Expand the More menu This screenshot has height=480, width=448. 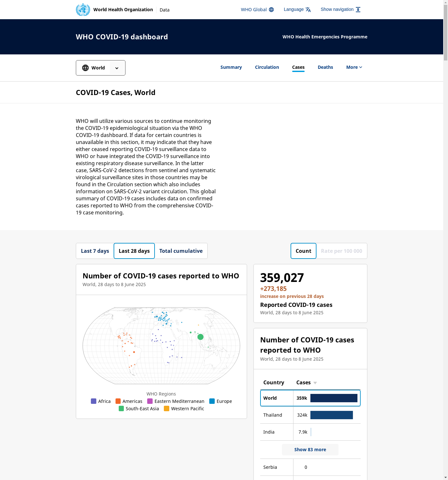(x=354, y=67)
